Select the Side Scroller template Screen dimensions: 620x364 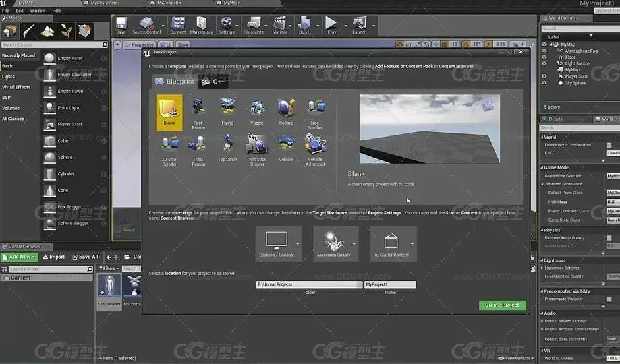coord(315,113)
